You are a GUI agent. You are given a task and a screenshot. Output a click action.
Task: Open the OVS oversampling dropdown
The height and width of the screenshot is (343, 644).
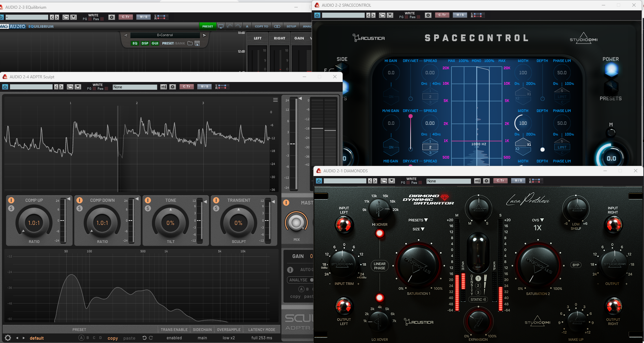(538, 220)
